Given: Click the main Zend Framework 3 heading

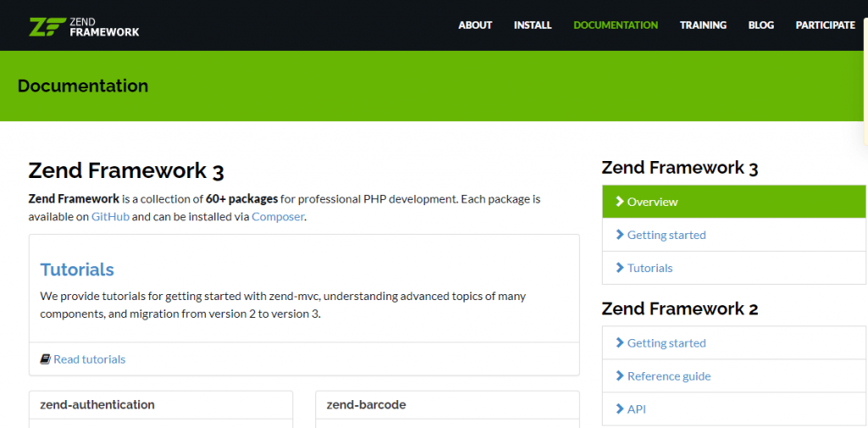Looking at the screenshot, I should [126, 171].
